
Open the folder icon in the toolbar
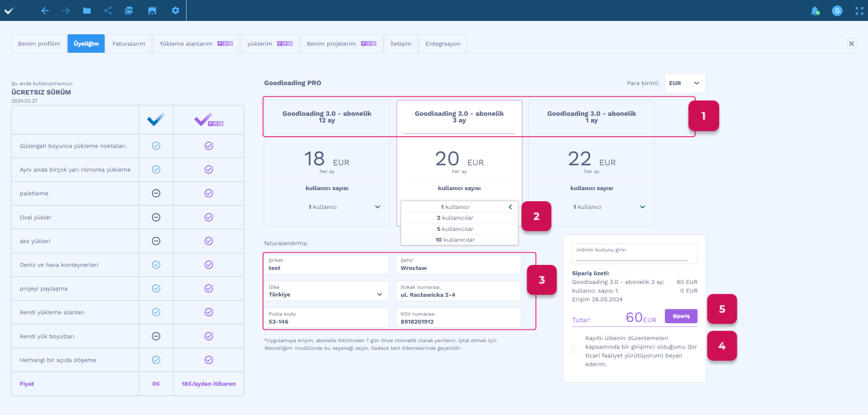pyautogui.click(x=87, y=11)
